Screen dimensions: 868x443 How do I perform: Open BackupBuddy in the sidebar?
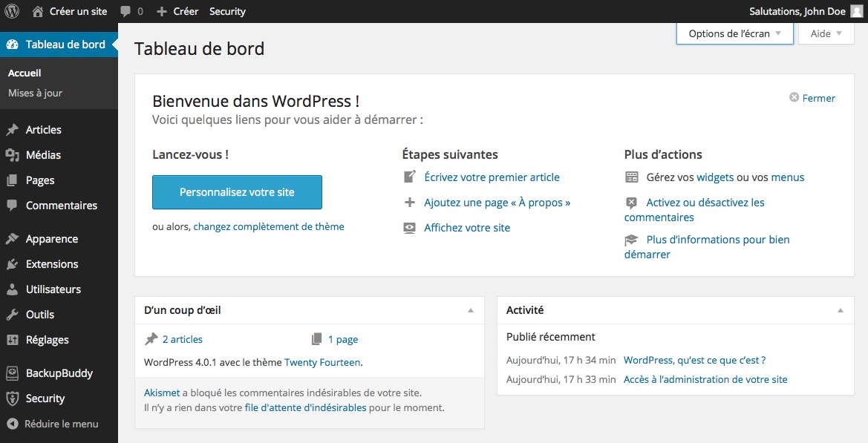[59, 373]
